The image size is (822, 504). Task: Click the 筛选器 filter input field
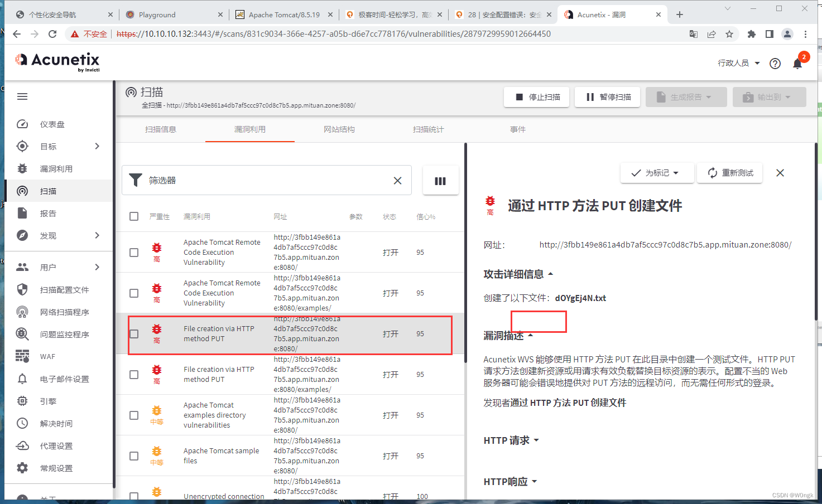[x=267, y=181]
